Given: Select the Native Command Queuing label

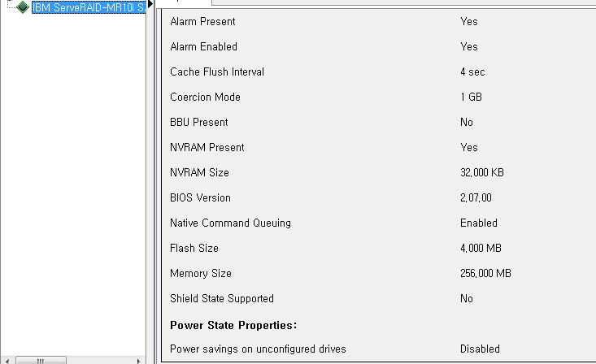Looking at the screenshot, I should click(230, 223).
